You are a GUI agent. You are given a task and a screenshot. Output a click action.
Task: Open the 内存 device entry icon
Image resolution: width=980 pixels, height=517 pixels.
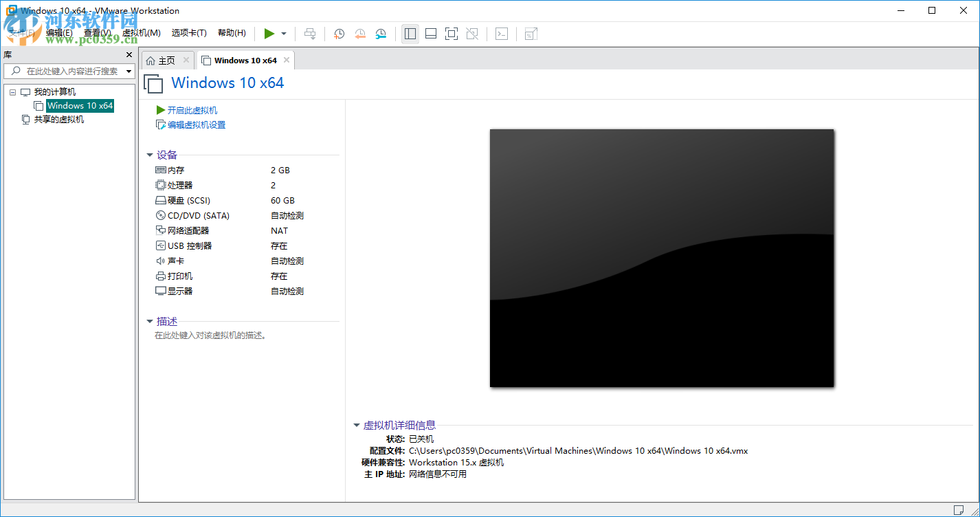pyautogui.click(x=159, y=170)
